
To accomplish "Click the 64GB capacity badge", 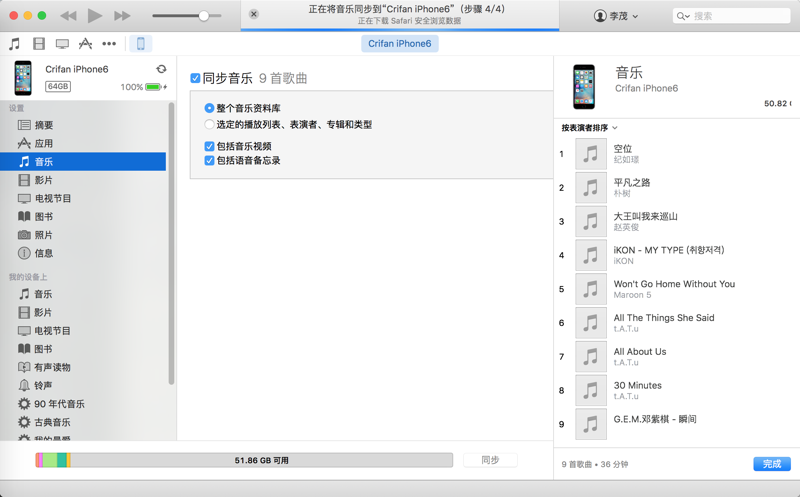I will click(58, 87).
